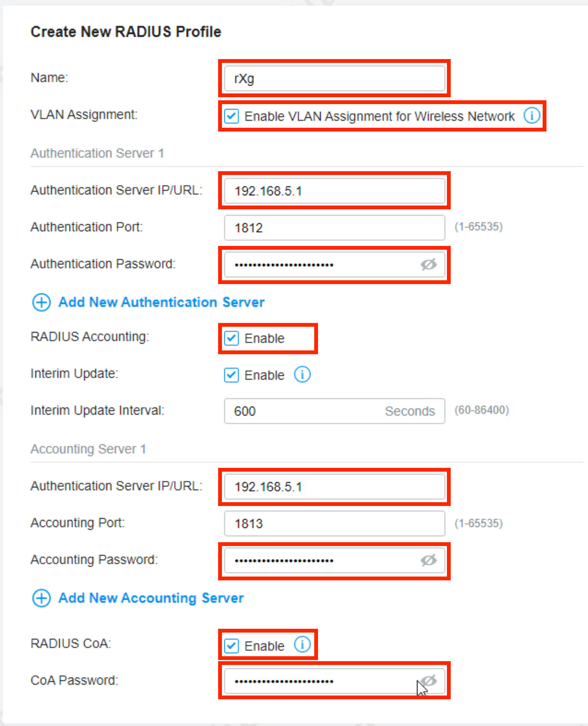Uncheck the RADIUS CoA Enable checkbox
The width and height of the screenshot is (588, 726).
[231, 646]
